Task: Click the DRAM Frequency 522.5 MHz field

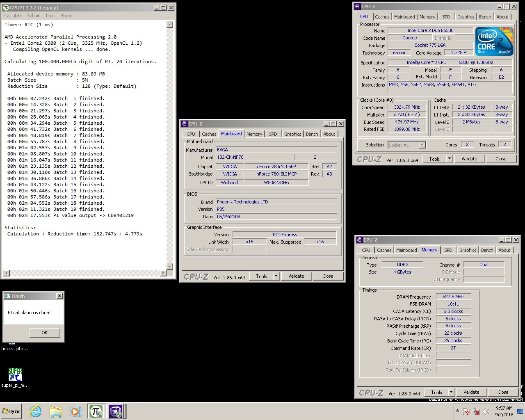Action: click(453, 297)
